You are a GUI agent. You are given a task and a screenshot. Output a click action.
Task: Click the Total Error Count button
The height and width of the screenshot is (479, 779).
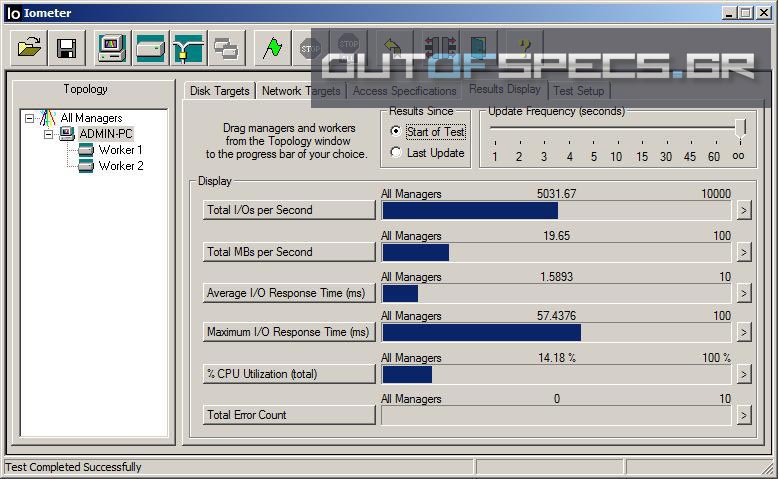[289, 415]
